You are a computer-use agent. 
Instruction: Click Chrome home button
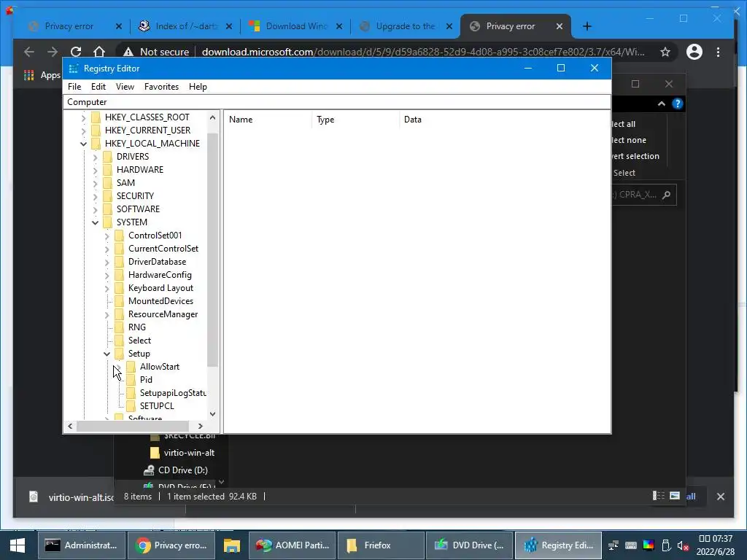pos(99,52)
